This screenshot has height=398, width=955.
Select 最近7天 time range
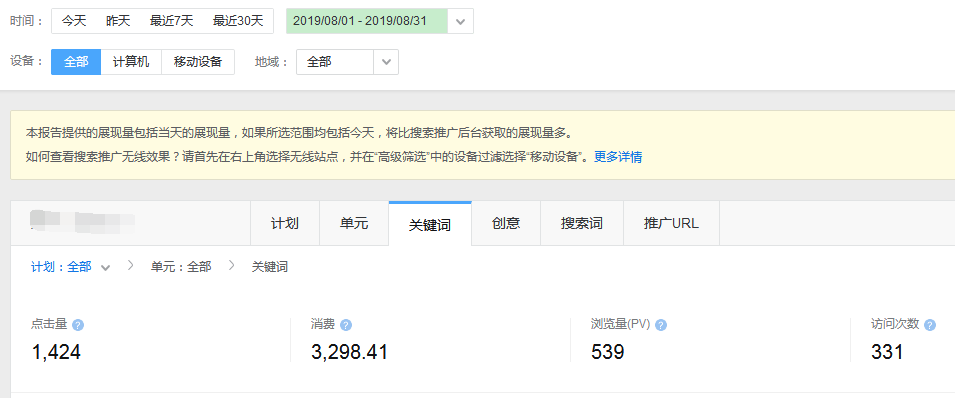click(x=171, y=21)
